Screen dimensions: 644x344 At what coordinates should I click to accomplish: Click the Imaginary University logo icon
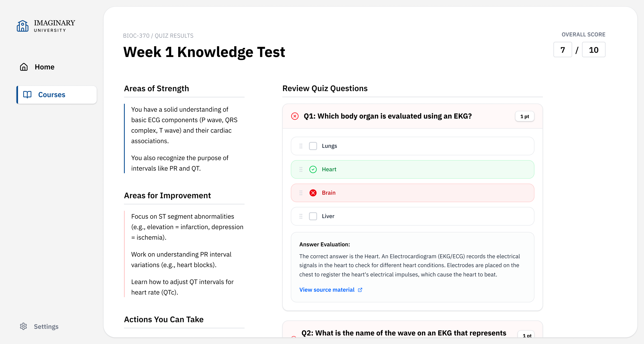23,25
